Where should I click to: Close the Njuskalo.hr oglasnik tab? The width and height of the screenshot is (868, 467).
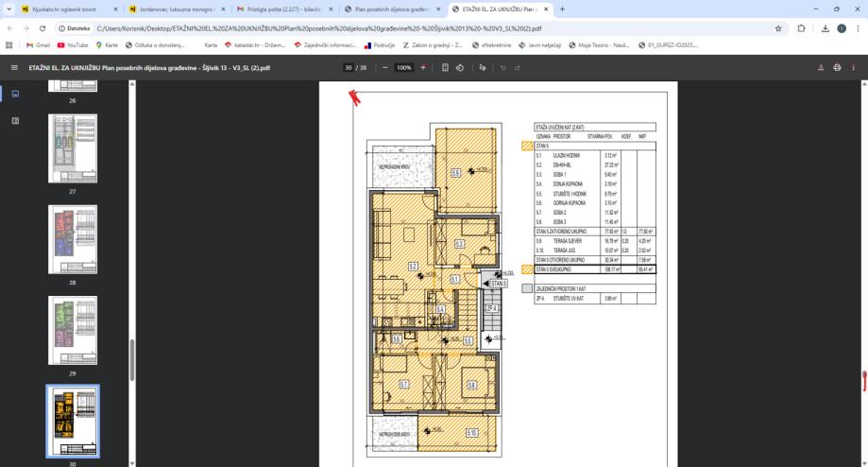click(115, 9)
